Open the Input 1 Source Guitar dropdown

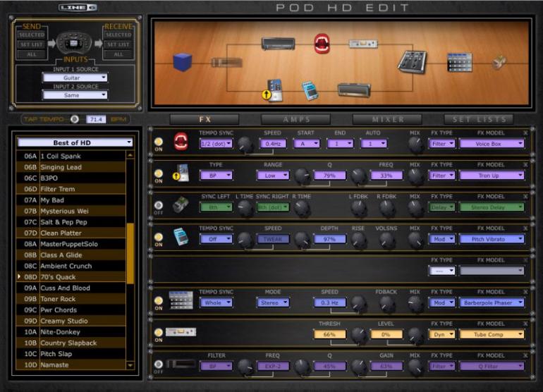(75, 78)
